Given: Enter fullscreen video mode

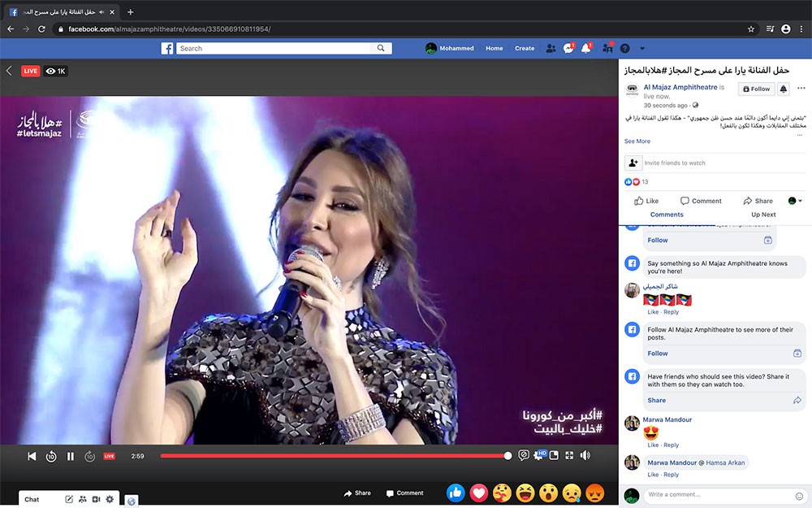Looking at the screenshot, I should click(x=569, y=455).
